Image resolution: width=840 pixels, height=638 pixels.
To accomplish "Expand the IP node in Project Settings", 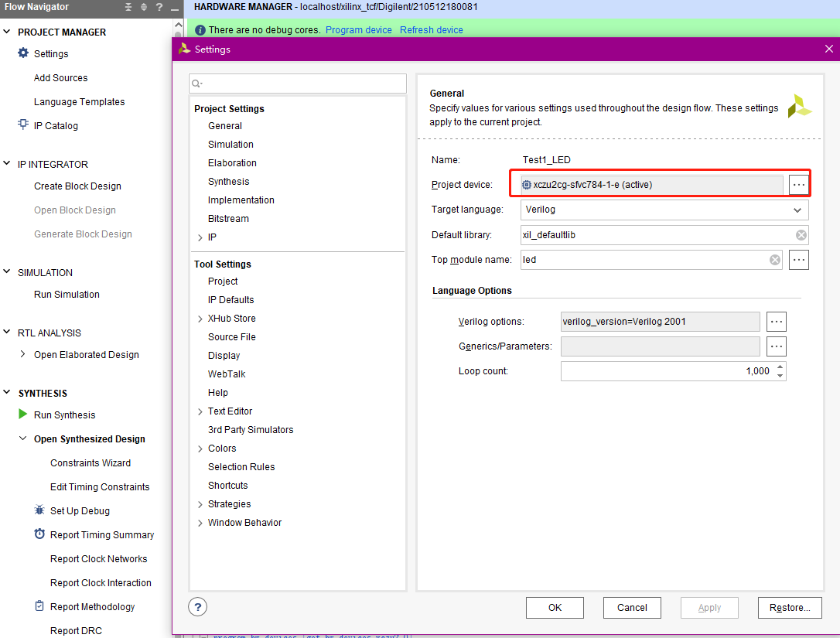I will (x=200, y=237).
